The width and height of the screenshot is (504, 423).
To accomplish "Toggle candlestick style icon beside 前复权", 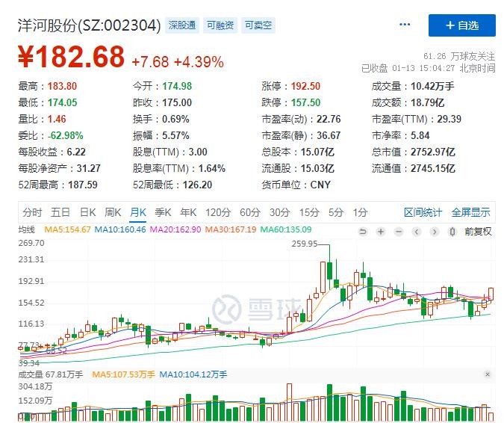I will [452, 231].
